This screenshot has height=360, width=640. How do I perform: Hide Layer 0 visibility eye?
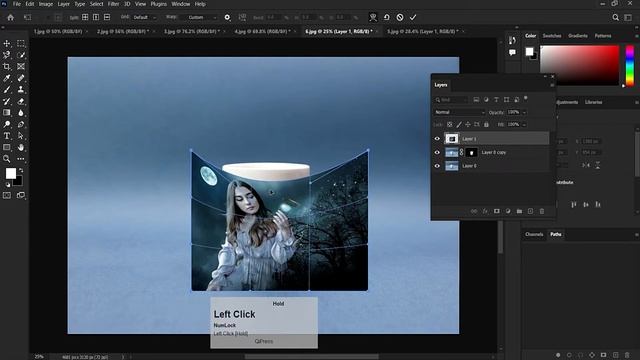(x=437, y=166)
